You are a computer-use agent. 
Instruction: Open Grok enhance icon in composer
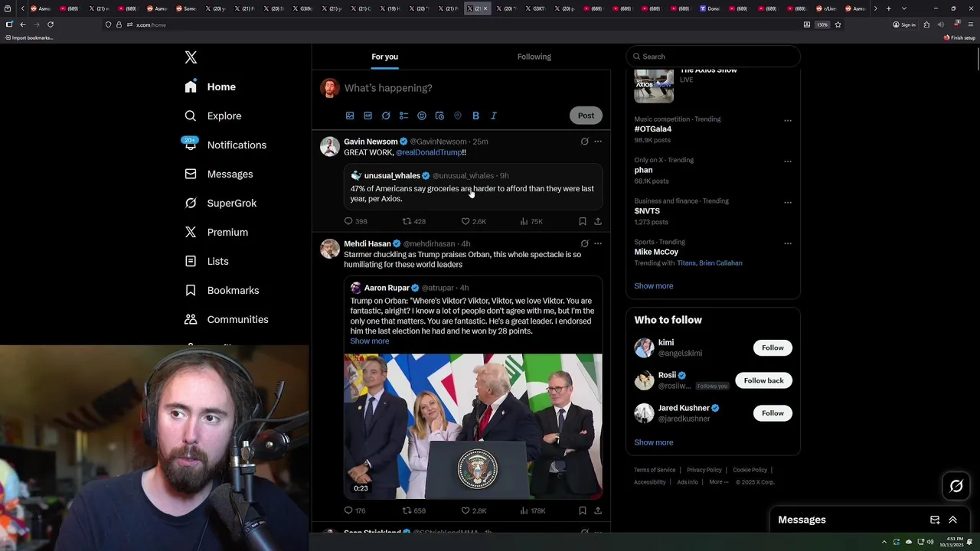386,116
